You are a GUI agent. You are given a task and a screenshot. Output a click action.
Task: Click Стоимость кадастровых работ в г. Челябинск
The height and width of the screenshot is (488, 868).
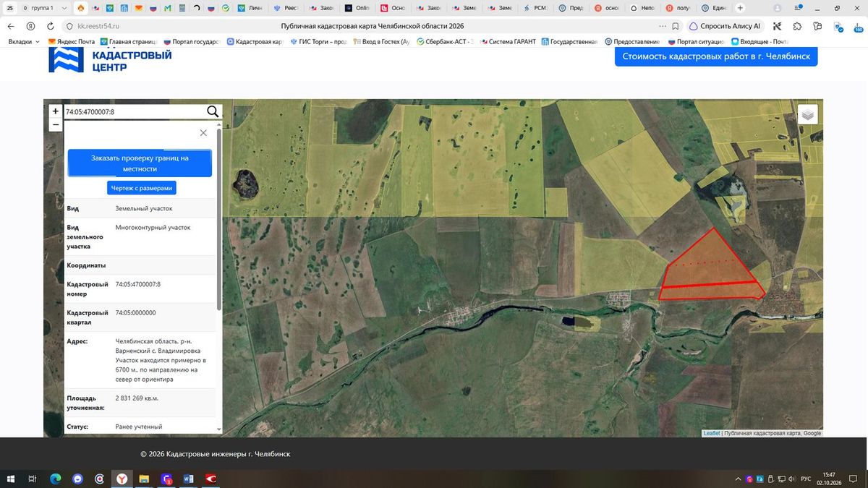point(716,56)
